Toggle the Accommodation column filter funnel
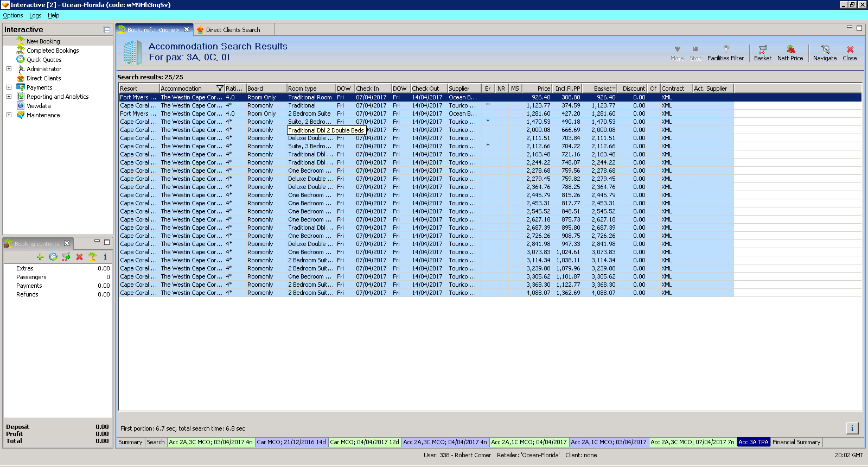Image resolution: width=868 pixels, height=467 pixels. (x=220, y=89)
